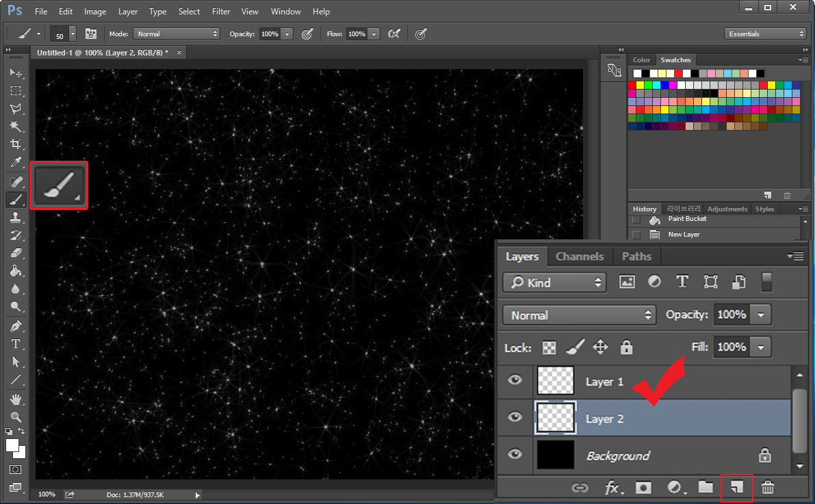Switch to the Channels tab

pos(580,256)
